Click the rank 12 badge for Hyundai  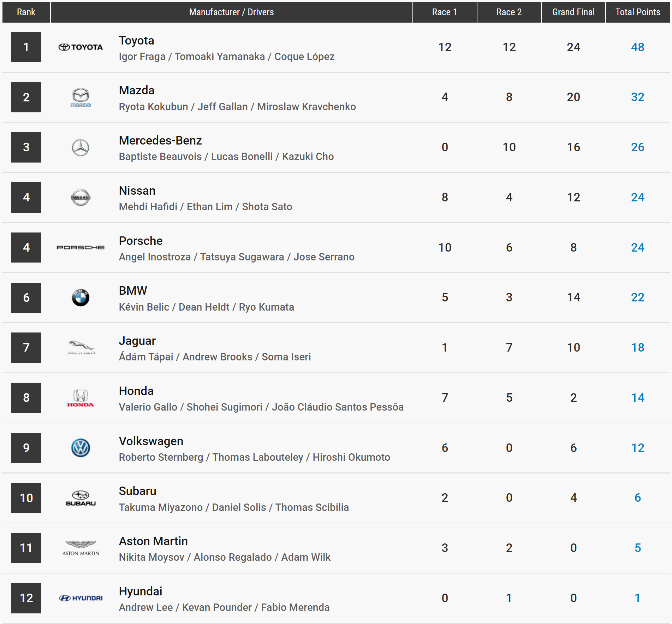[x=26, y=598]
